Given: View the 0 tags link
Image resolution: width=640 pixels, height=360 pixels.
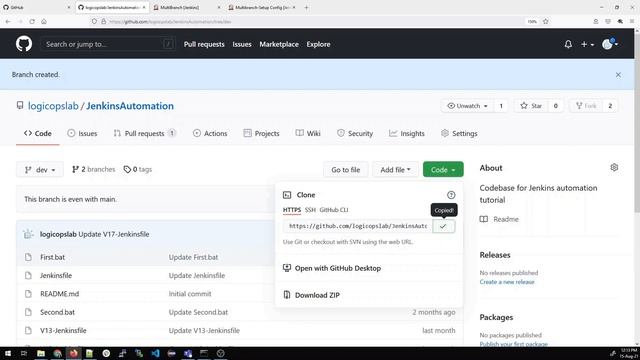Looking at the screenshot, I should click(138, 169).
